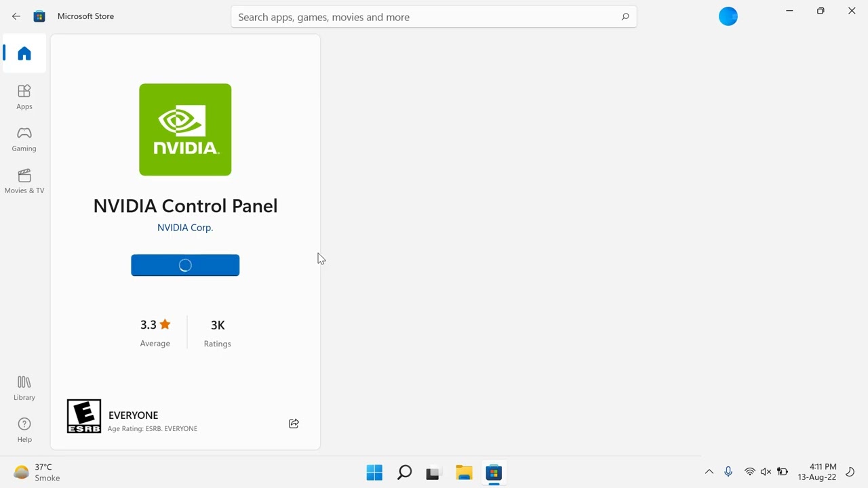Click the search magnifier in search box
This screenshot has height=488, width=868.
625,17
